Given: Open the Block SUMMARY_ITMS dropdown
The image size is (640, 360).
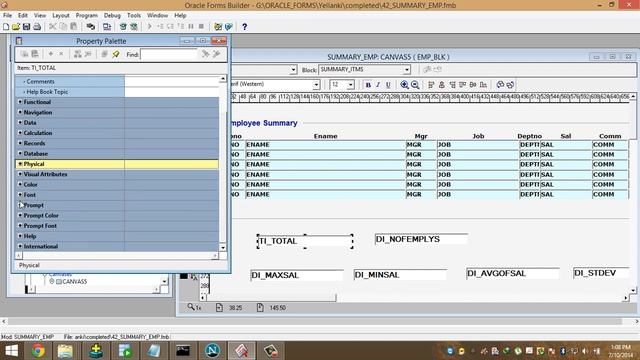Looking at the screenshot, I should point(407,70).
